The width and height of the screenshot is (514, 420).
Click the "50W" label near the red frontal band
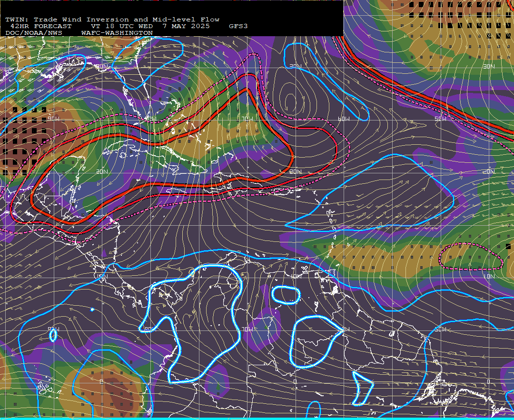[440, 119]
